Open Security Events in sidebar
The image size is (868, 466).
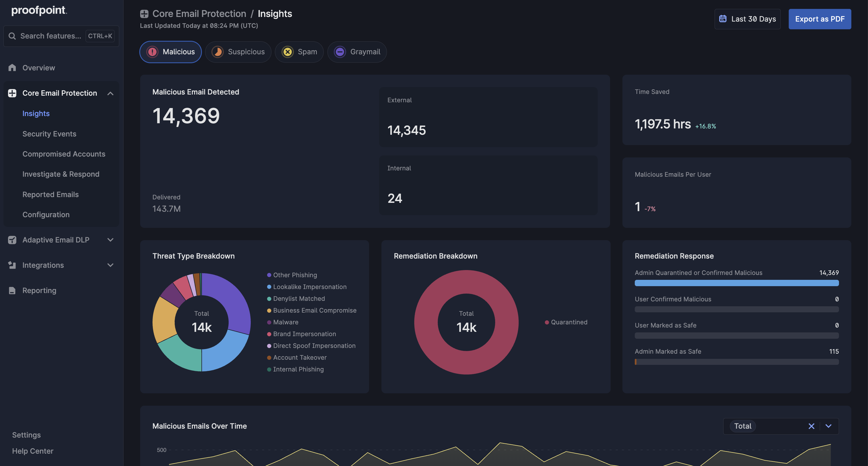coord(49,134)
